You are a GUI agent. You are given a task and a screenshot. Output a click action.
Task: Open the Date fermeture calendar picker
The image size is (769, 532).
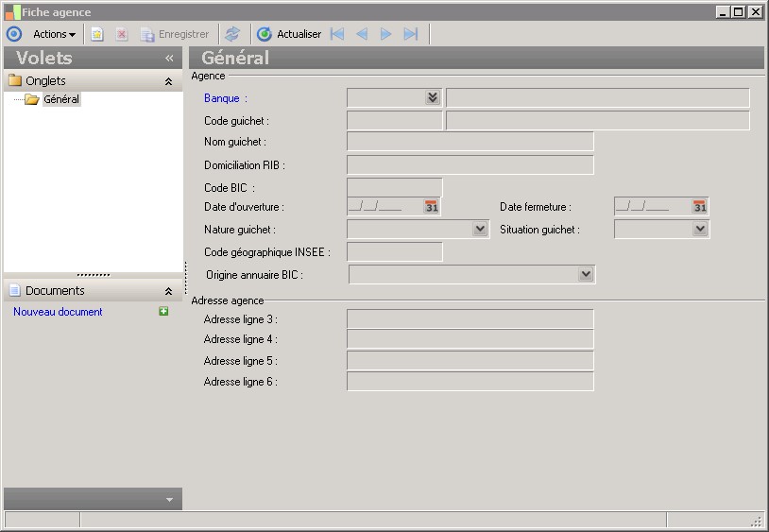699,207
